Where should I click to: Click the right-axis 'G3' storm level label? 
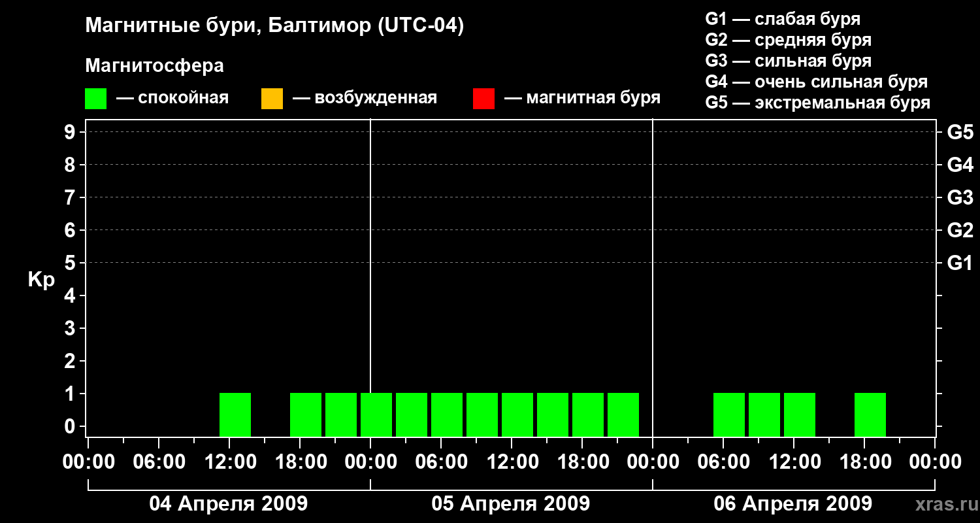click(x=960, y=197)
